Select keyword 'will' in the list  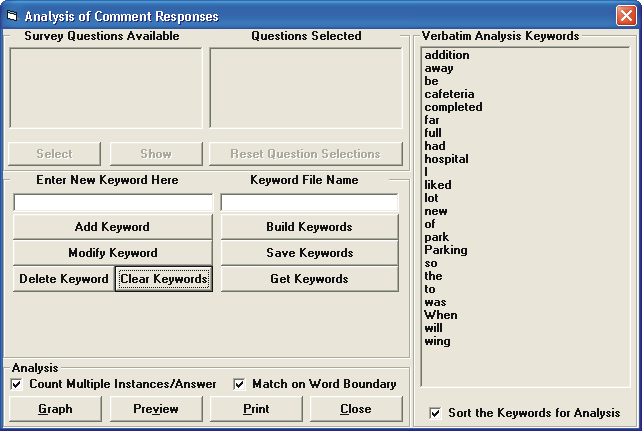[433, 328]
